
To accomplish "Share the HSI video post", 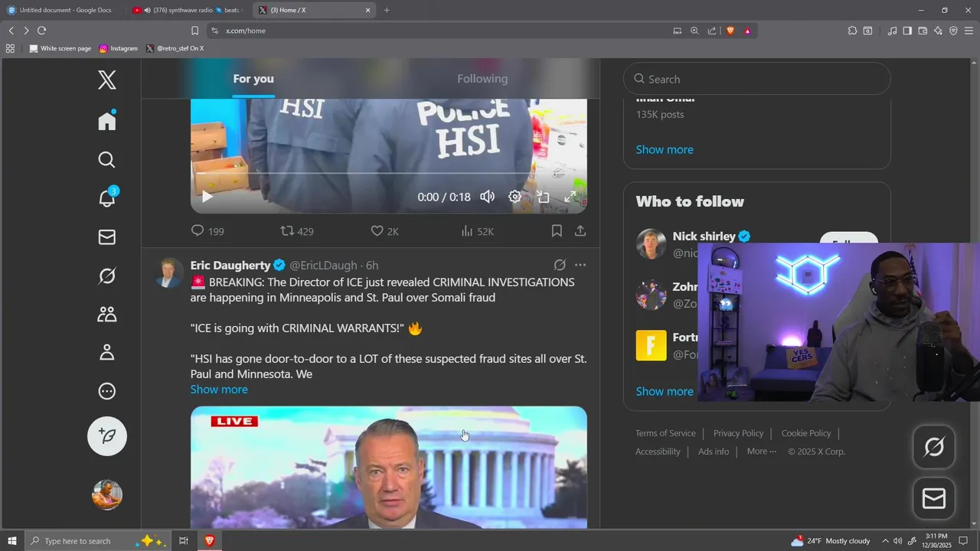I will click(580, 230).
